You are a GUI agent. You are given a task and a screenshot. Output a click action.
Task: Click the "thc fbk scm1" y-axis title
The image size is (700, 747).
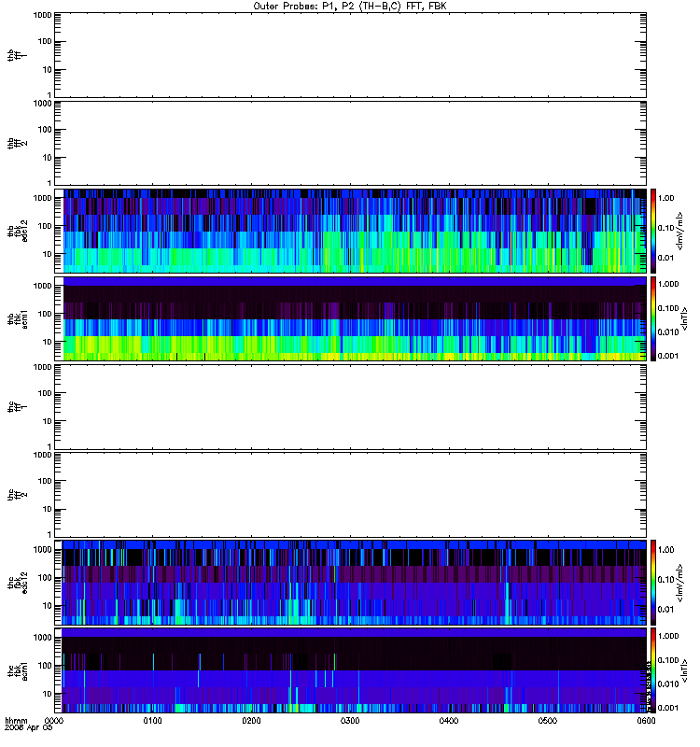coord(18,670)
